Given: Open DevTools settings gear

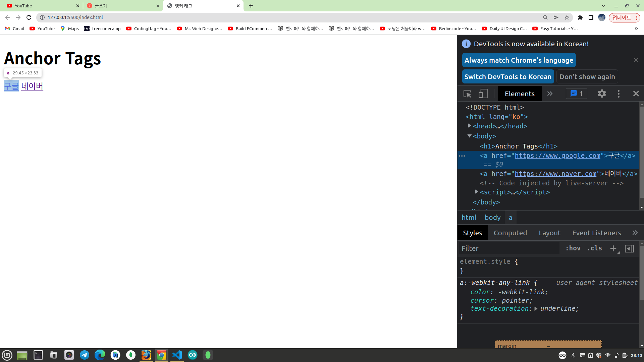Looking at the screenshot, I should tap(602, 94).
